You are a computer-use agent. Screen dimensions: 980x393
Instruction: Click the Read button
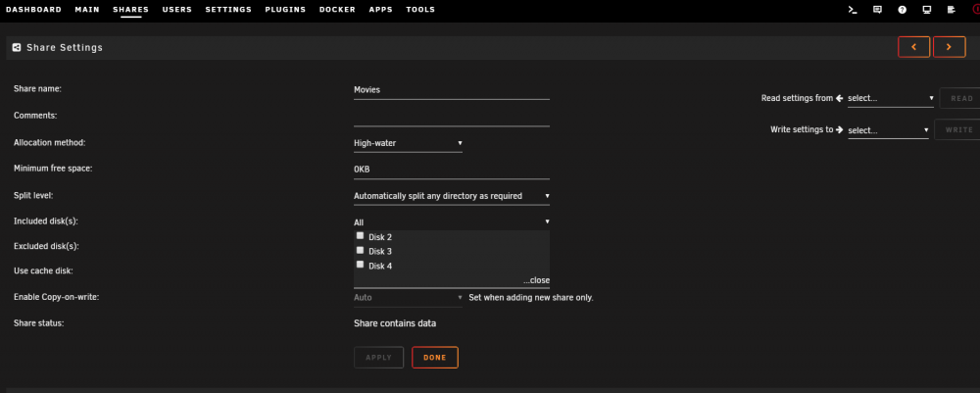[x=961, y=98]
